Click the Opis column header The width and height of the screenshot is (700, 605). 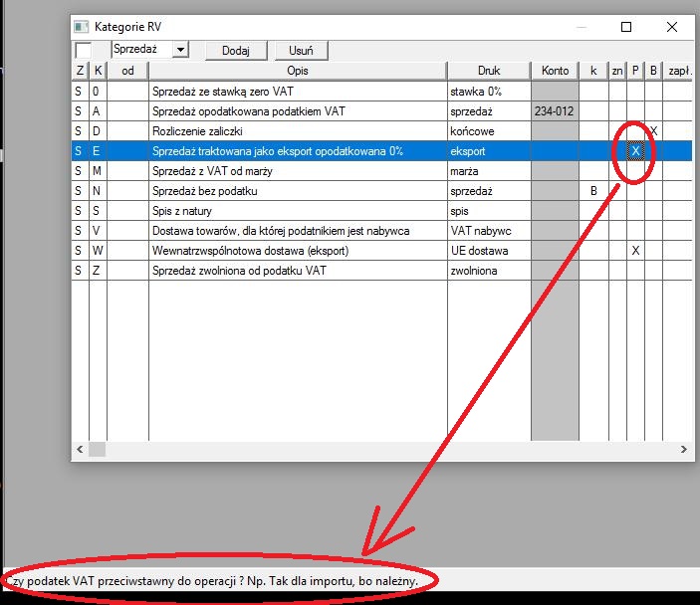coord(297,71)
